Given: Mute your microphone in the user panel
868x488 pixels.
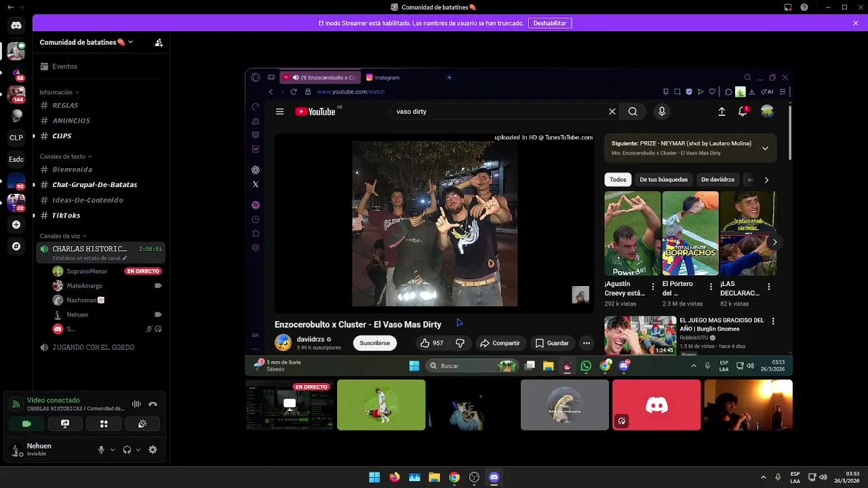Looking at the screenshot, I should [101, 449].
